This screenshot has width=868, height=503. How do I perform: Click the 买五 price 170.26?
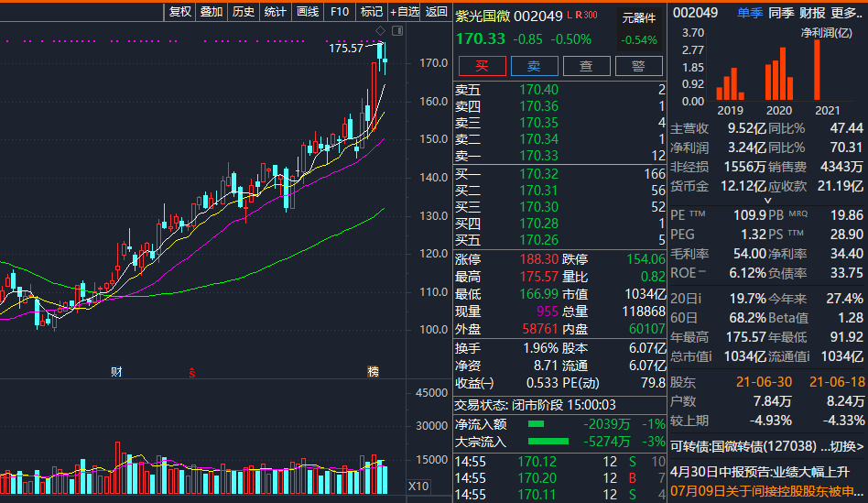click(538, 240)
